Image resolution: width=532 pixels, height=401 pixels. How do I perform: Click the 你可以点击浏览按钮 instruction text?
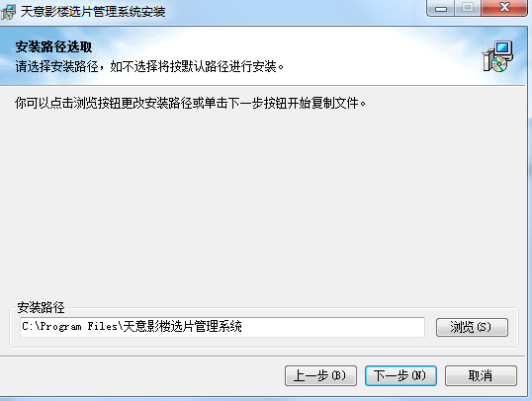pos(190,103)
